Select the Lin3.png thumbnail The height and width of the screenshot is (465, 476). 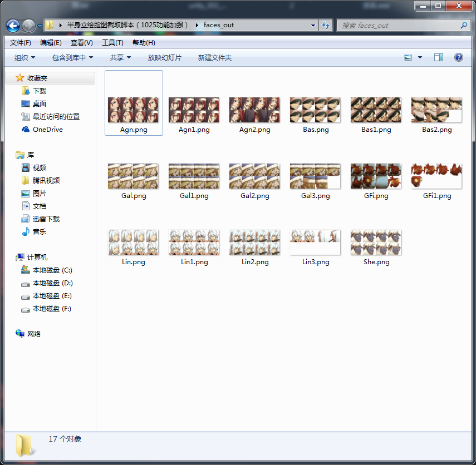pos(316,243)
